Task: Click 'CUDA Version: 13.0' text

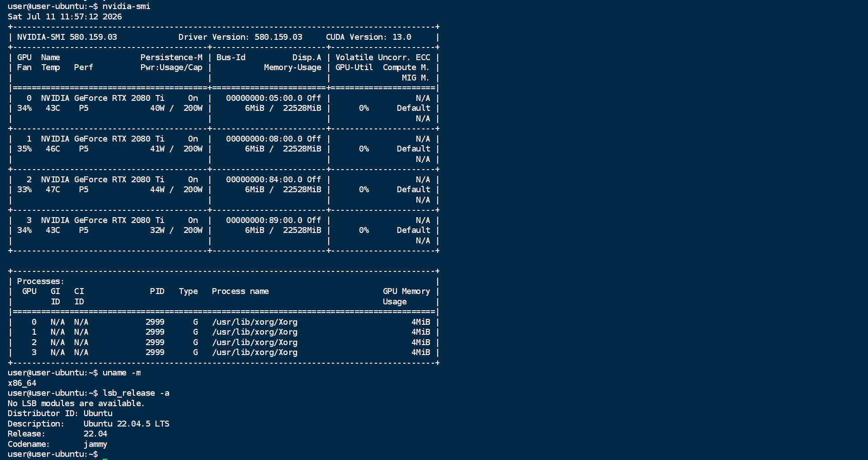Action: point(368,37)
